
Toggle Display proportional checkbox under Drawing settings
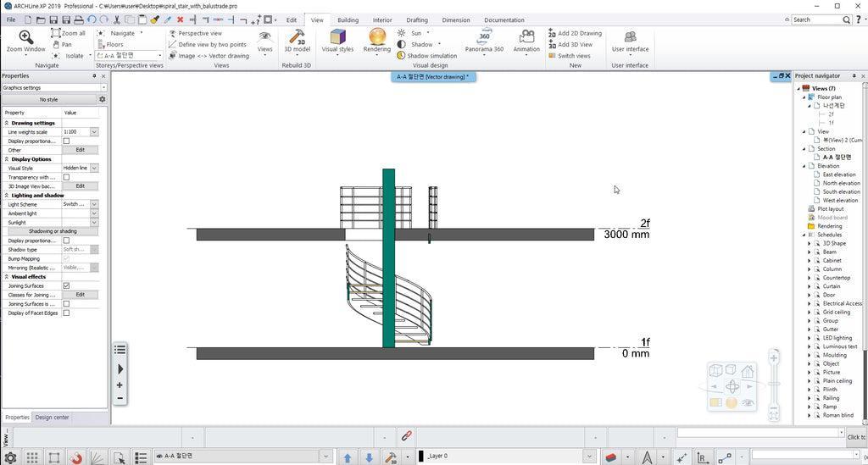[66, 141]
